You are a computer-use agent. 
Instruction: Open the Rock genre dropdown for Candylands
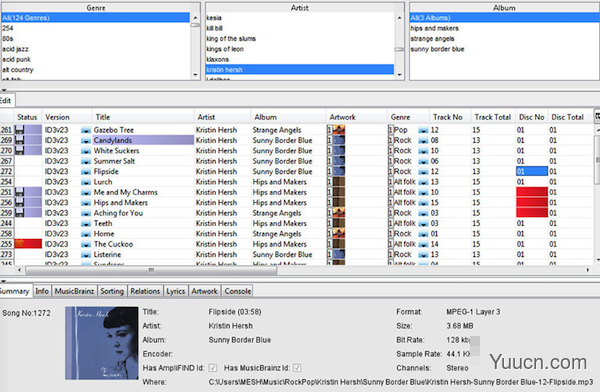click(423, 140)
